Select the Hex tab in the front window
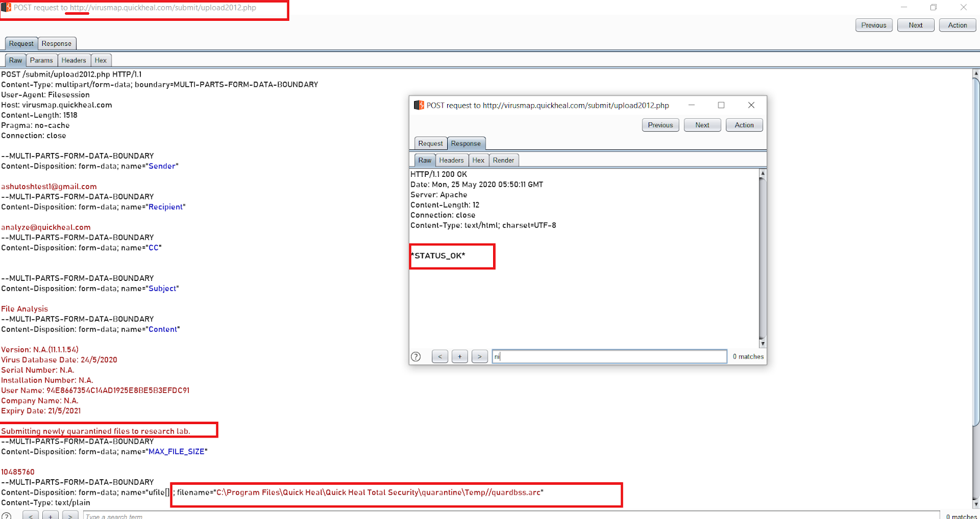The image size is (980, 519). tap(478, 160)
